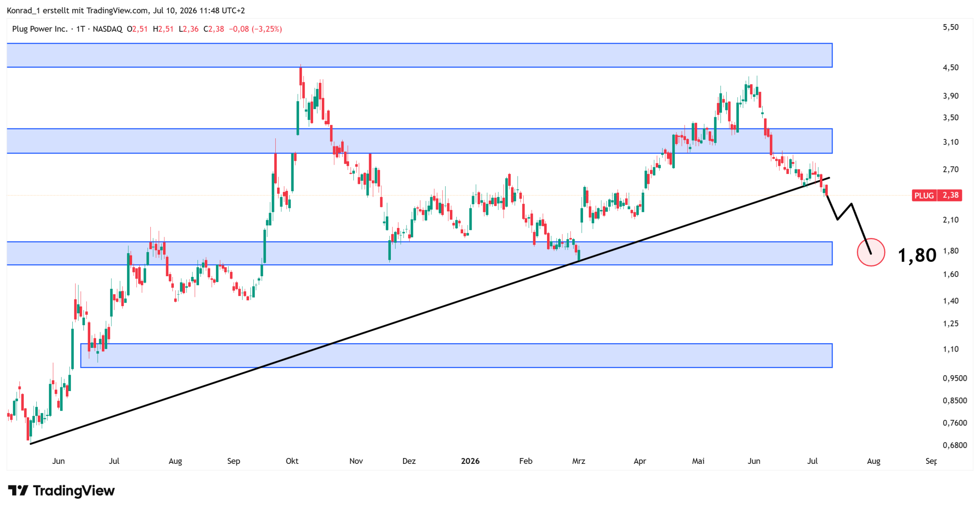This screenshot has width=980, height=511.
Task: Click the 0,6800 price axis label
Action: [x=955, y=445]
